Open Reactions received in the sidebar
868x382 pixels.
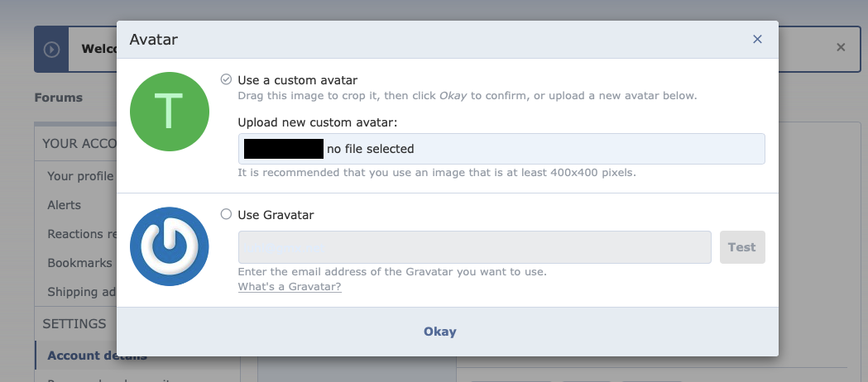pos(81,234)
